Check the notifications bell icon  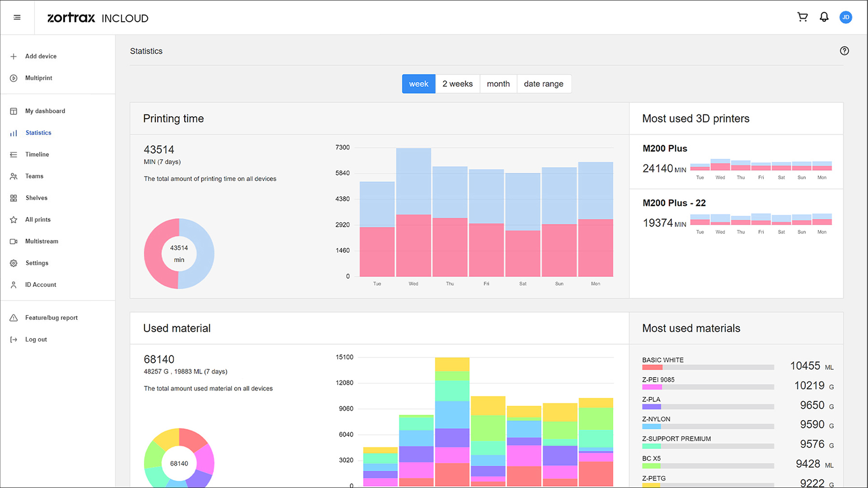pos(824,17)
